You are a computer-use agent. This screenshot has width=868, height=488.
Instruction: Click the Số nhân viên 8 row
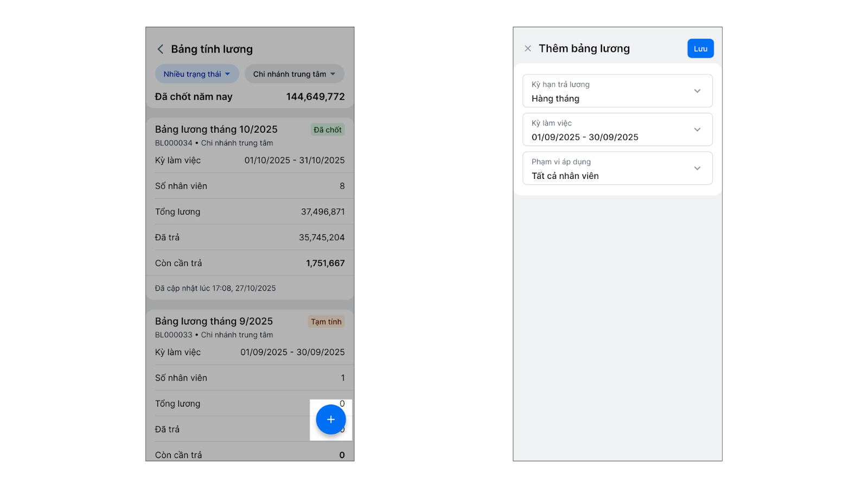tap(250, 186)
